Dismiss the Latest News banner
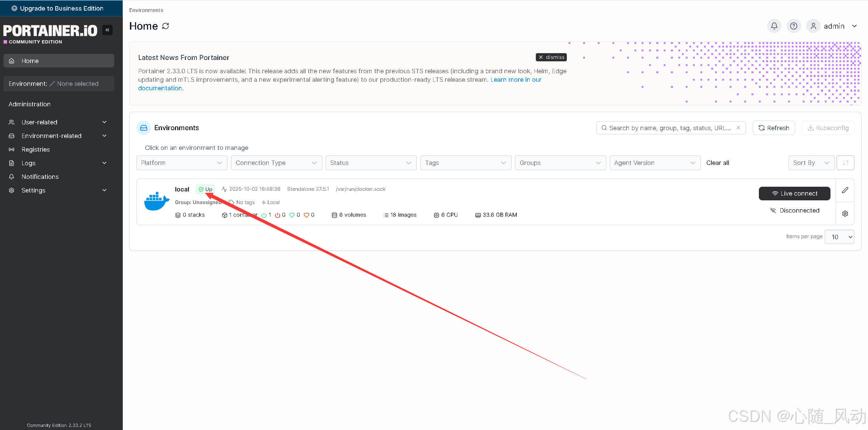 coord(551,57)
